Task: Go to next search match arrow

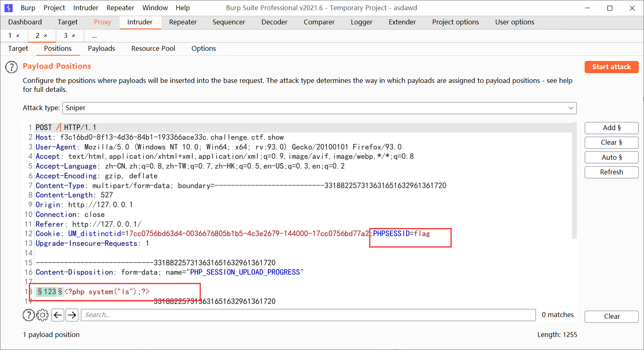Action: point(72,315)
